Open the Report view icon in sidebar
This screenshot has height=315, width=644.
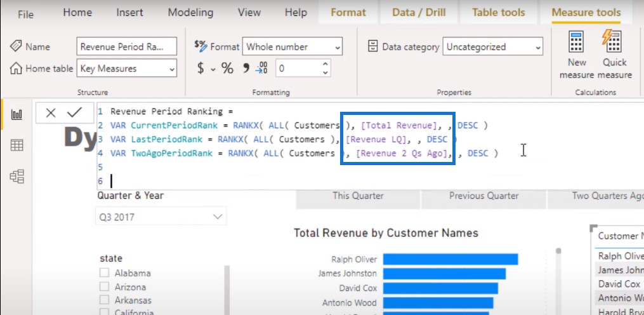coord(17,114)
